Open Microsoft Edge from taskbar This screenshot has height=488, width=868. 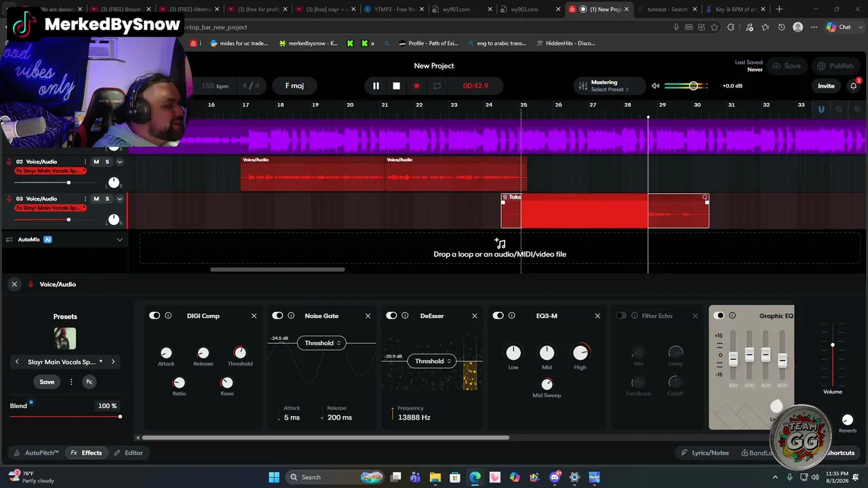[475, 477]
